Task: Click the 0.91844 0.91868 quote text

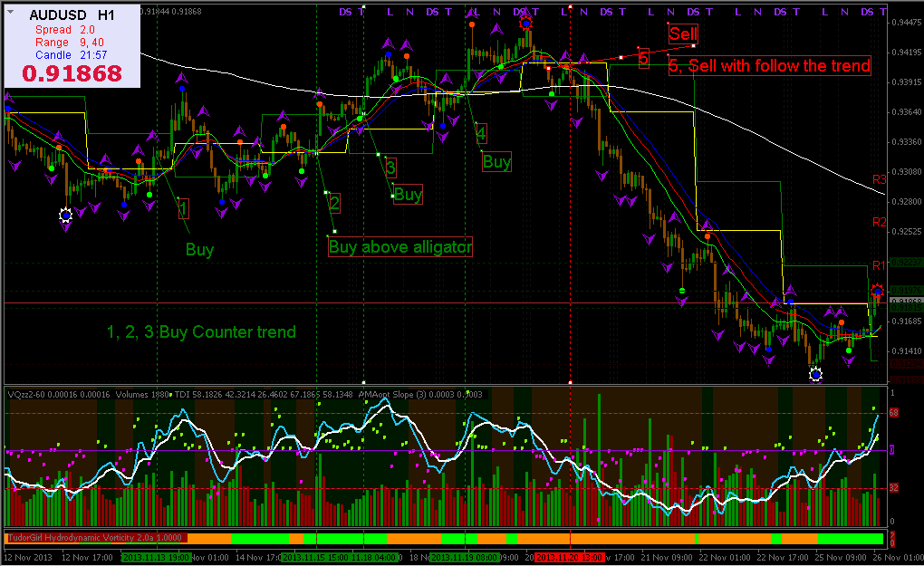Action: 171,11
